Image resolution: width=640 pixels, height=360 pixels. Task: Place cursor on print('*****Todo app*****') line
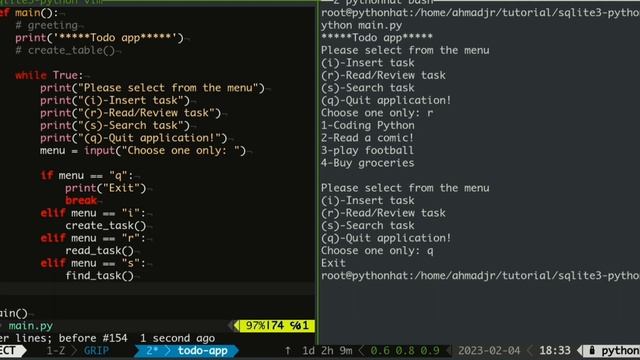(100, 38)
